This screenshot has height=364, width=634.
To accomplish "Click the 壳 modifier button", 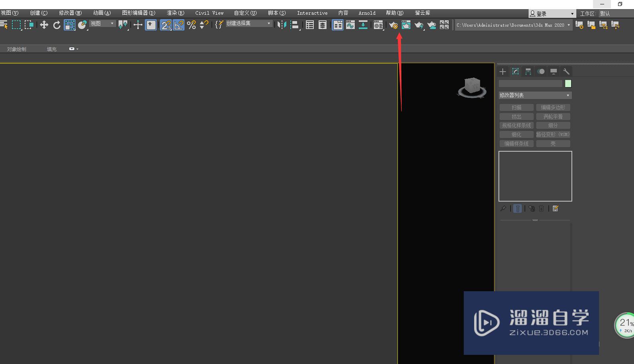I will click(x=553, y=144).
